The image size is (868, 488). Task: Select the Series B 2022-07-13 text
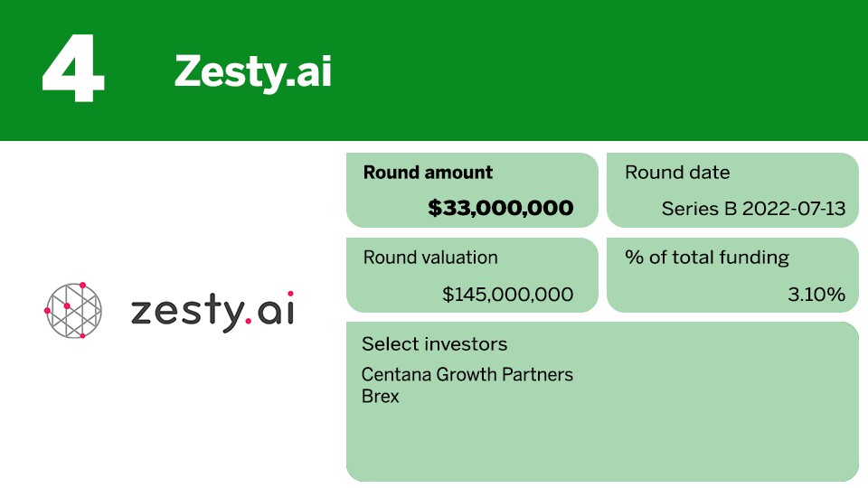pos(753,209)
